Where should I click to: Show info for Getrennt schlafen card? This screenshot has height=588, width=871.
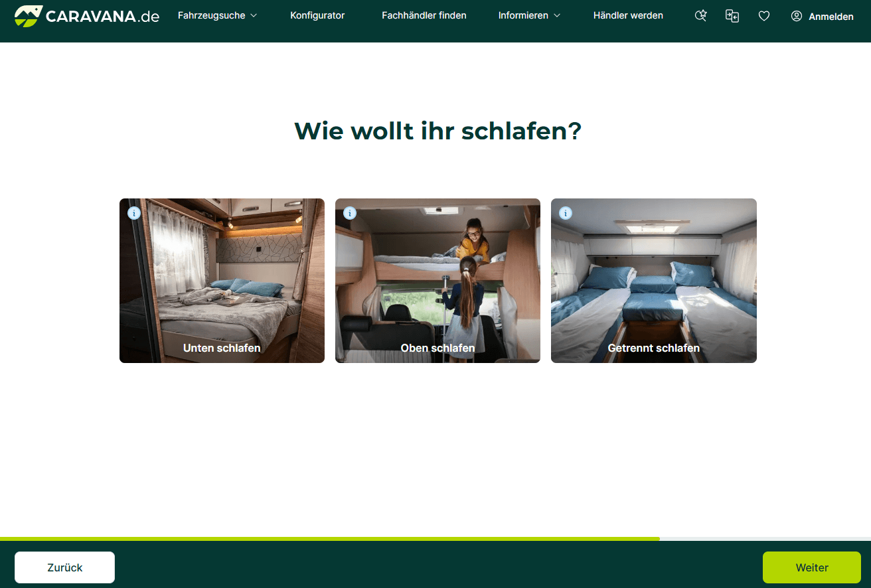[566, 213]
